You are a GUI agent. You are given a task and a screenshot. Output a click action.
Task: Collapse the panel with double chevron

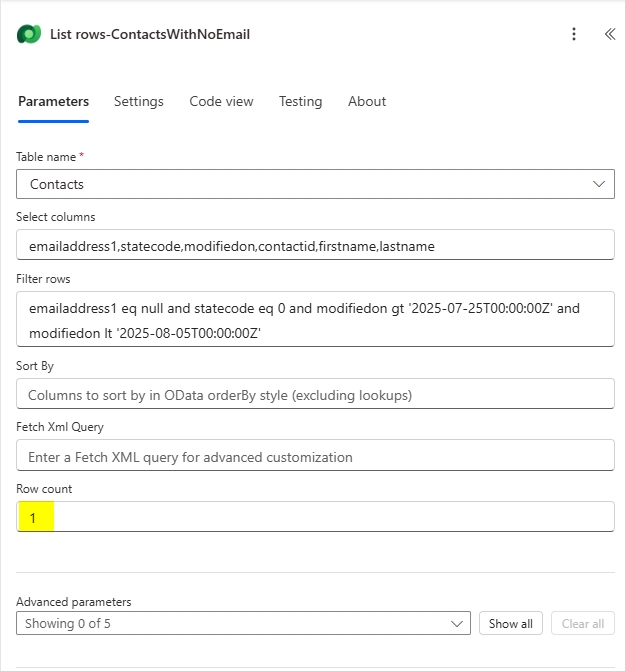tap(610, 34)
